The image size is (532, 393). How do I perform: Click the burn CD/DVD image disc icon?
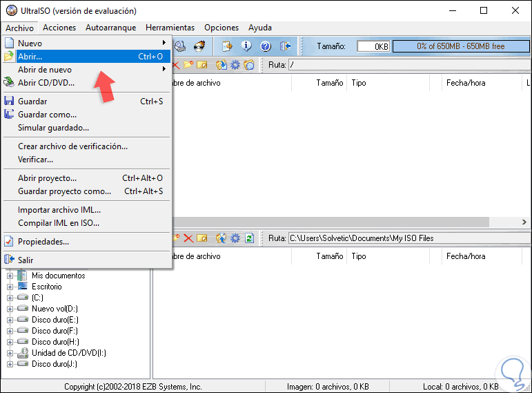pos(200,46)
